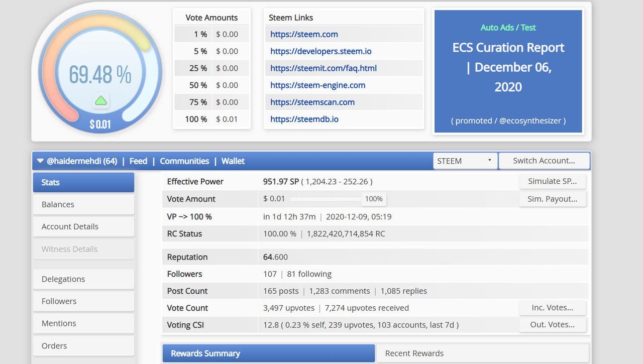Image resolution: width=643 pixels, height=364 pixels.
Task: Click the 5 % vote amount row
Action: [211, 51]
